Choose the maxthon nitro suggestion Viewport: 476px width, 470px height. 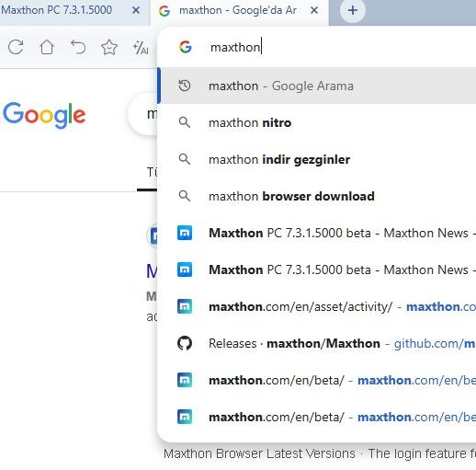click(x=318, y=122)
